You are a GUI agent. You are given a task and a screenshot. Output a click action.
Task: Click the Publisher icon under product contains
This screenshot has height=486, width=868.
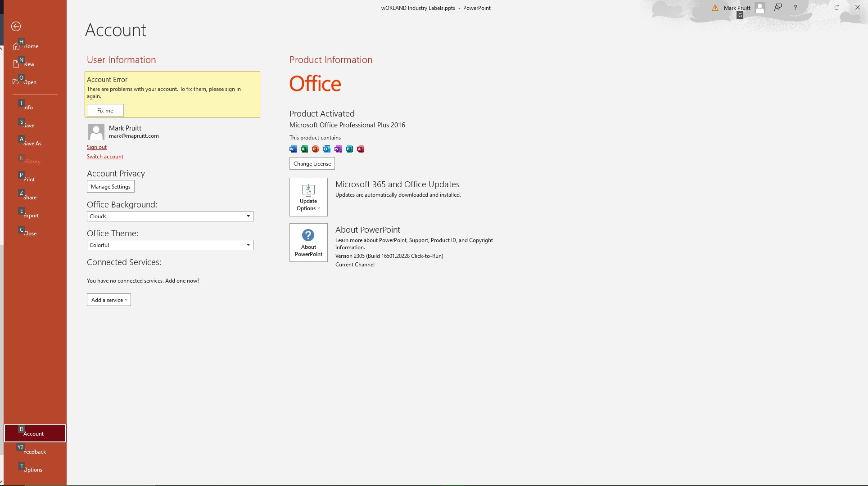coord(349,149)
